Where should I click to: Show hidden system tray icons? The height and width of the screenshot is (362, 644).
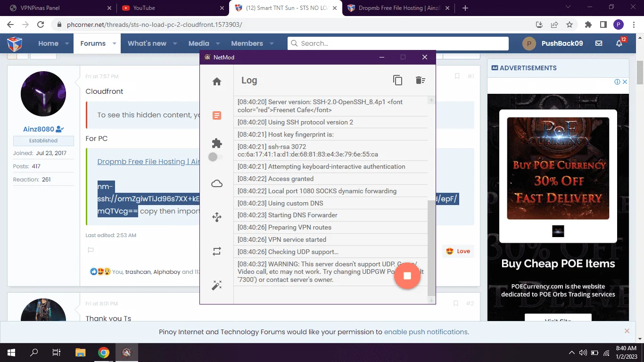(572, 353)
